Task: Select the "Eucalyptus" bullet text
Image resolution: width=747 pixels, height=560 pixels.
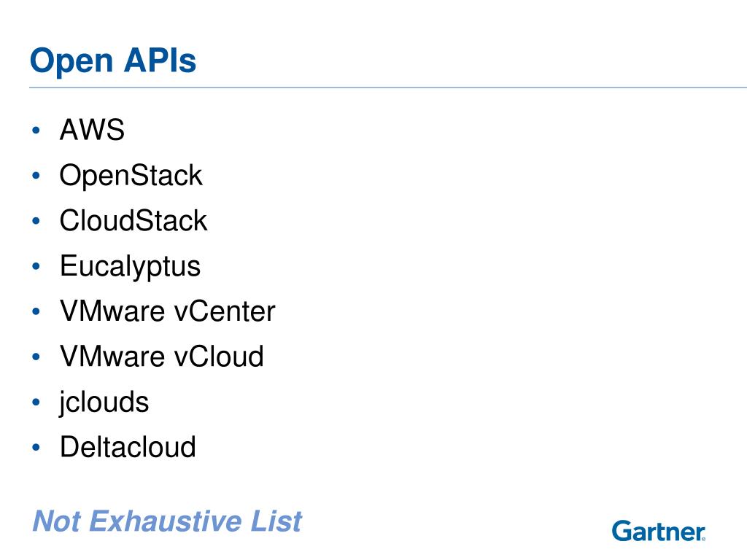Action: coord(130,267)
